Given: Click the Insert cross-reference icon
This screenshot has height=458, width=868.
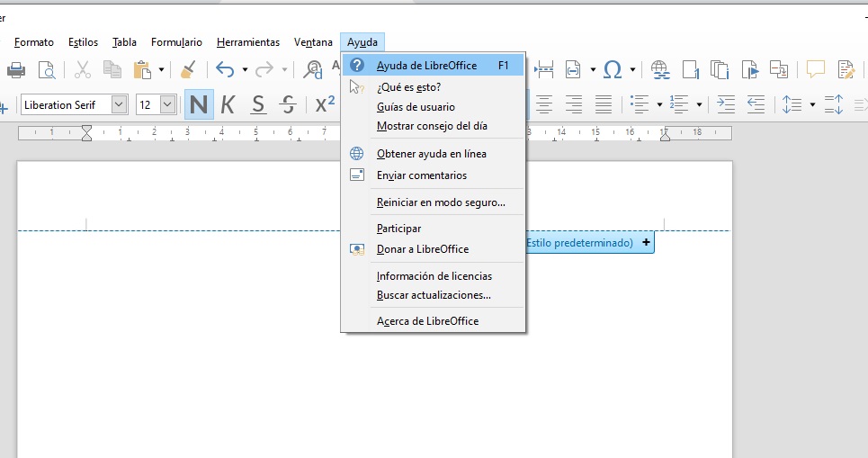Looking at the screenshot, I should pyautogui.click(x=779, y=70).
